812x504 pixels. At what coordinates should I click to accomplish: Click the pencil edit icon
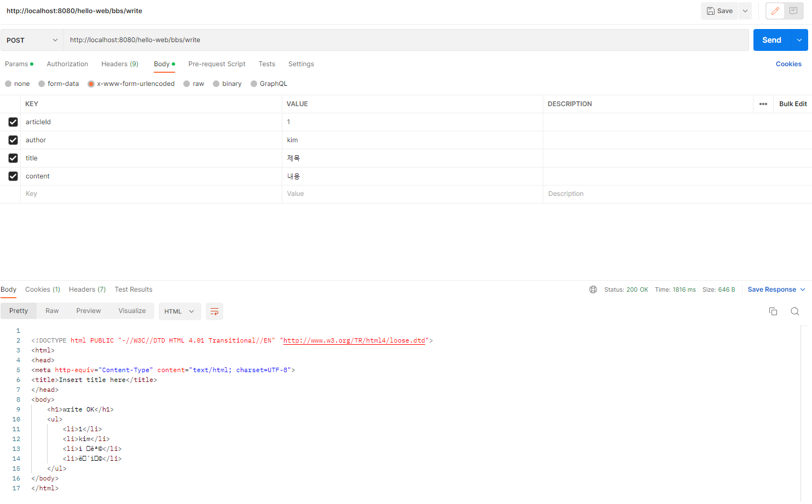[775, 11]
